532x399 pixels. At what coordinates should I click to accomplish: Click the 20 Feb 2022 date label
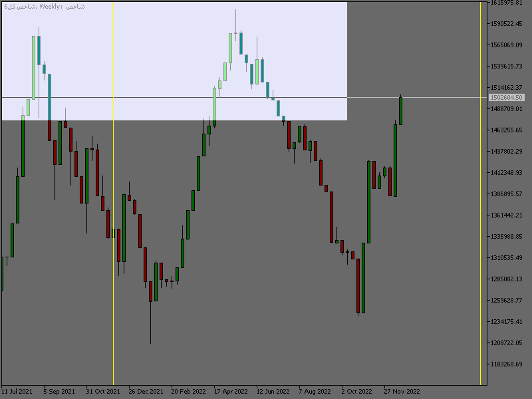tap(188, 391)
